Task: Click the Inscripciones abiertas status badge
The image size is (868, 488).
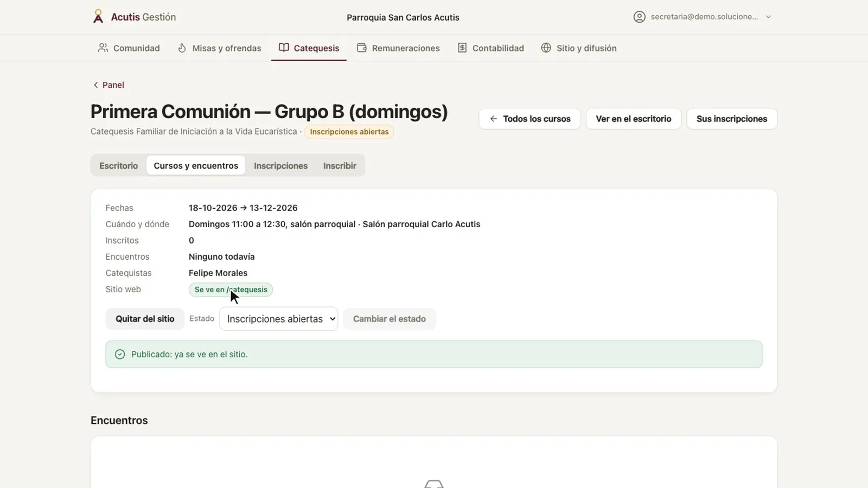Action: [349, 132]
